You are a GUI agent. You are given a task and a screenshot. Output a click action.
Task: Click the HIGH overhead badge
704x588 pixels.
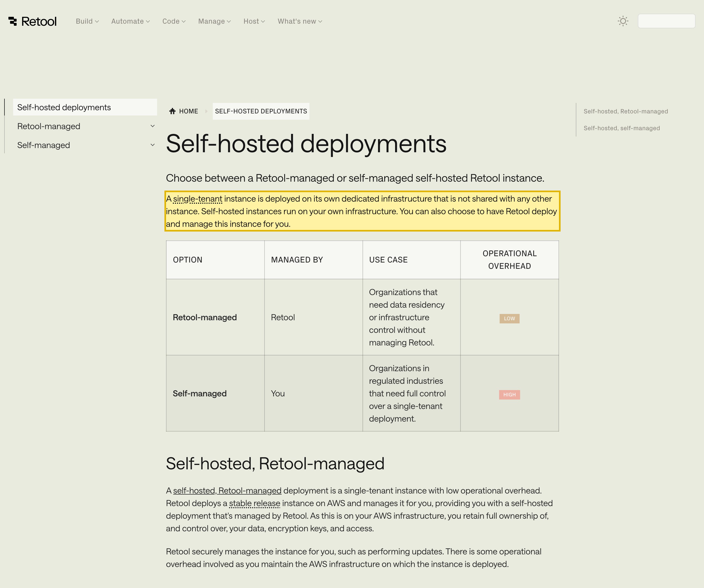coord(509,394)
